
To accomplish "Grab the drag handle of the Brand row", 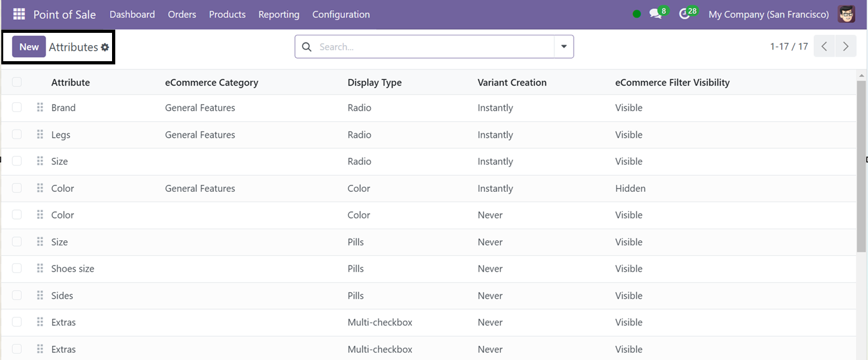I will click(x=40, y=108).
